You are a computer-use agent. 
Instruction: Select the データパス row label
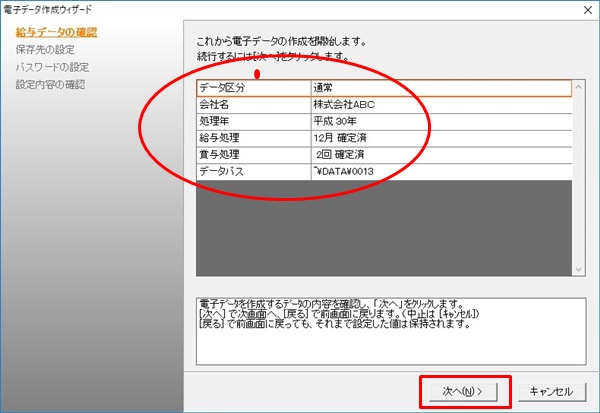coord(254,171)
